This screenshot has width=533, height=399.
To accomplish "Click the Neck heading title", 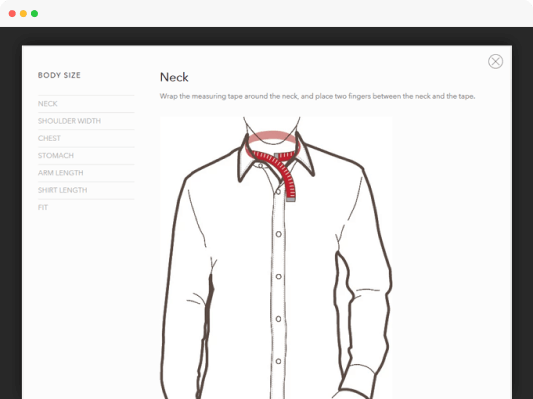I will click(x=174, y=77).
